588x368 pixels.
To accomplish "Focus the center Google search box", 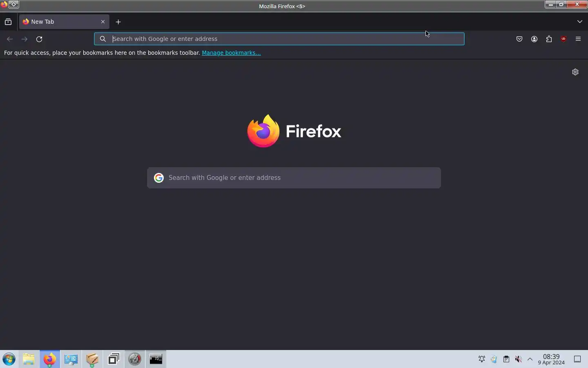I will [x=294, y=178].
